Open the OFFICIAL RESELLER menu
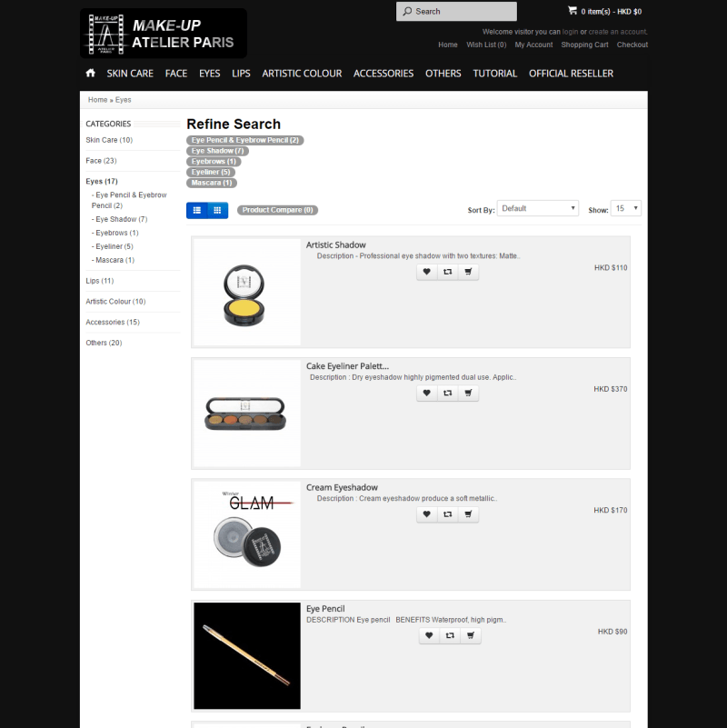 coord(571,74)
